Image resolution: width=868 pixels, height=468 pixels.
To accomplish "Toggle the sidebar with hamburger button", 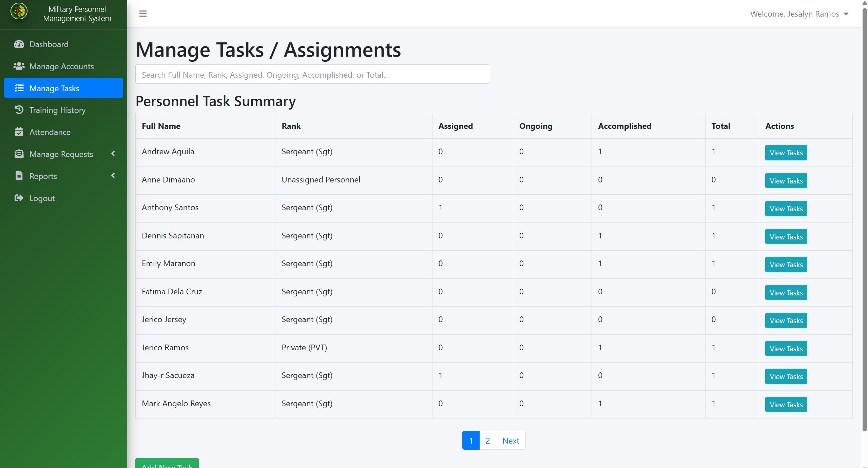I will (143, 14).
